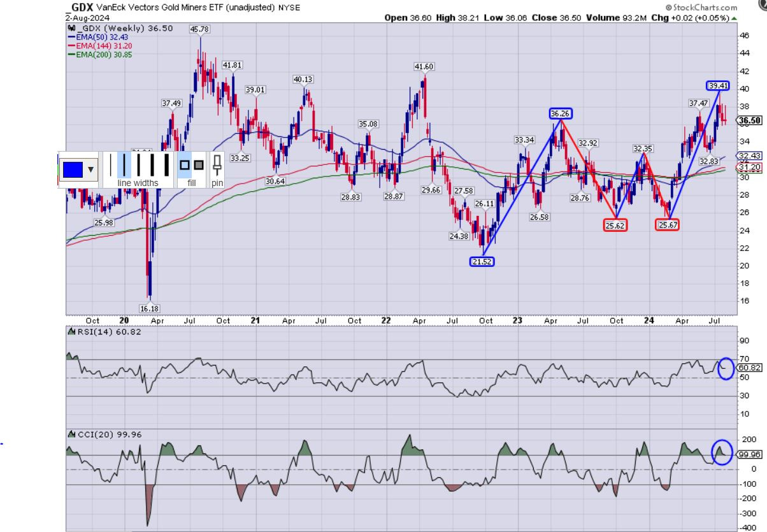
Task: Click the 32.35 price label
Action: (x=643, y=148)
